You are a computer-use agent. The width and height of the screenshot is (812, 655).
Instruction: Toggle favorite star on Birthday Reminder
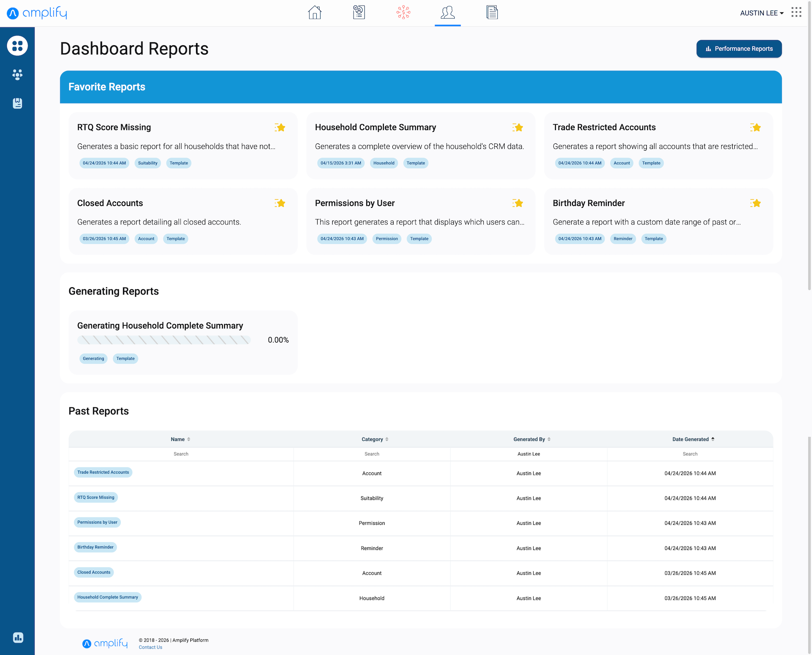(x=756, y=203)
